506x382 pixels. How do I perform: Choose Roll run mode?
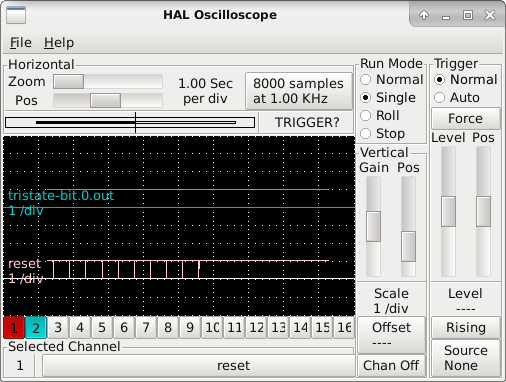click(x=380, y=116)
